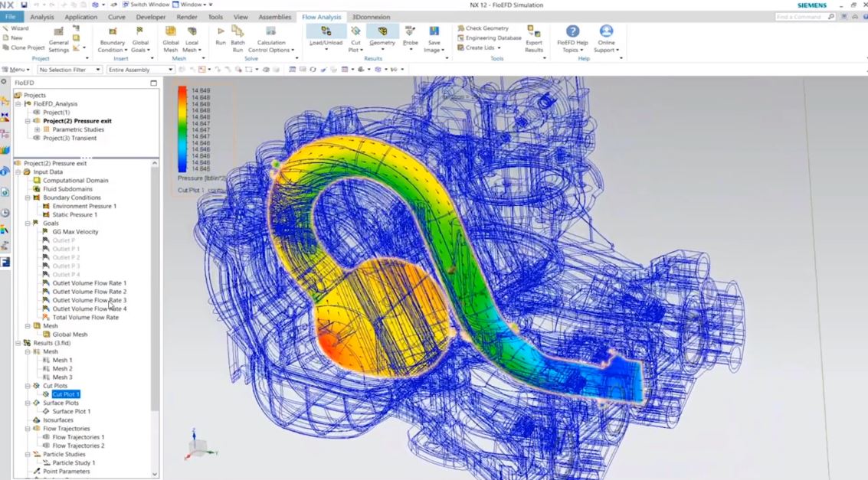The width and height of the screenshot is (868, 480).
Task: Click the pressure color legend bar
Action: (x=182, y=129)
